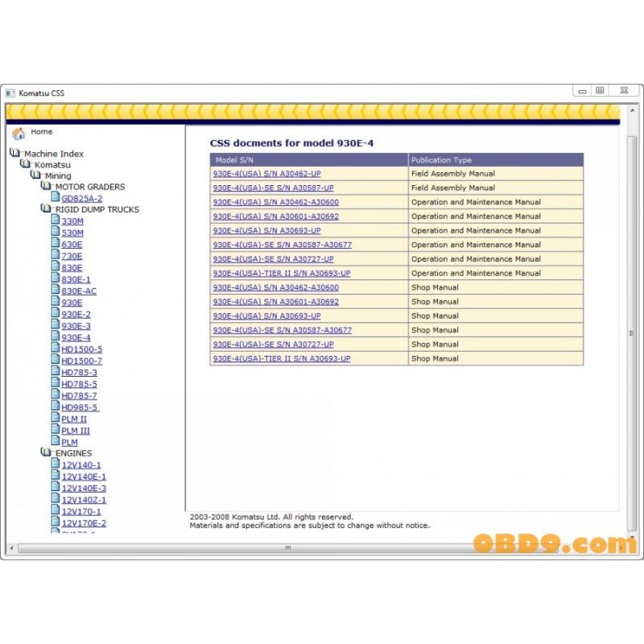Image resolution: width=644 pixels, height=644 pixels.
Task: Click the scroll up arrow button
Action: pyautogui.click(x=632, y=110)
